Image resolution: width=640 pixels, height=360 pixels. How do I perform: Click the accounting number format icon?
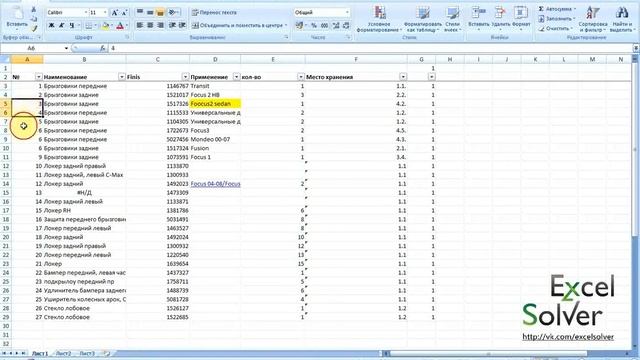pos(300,26)
